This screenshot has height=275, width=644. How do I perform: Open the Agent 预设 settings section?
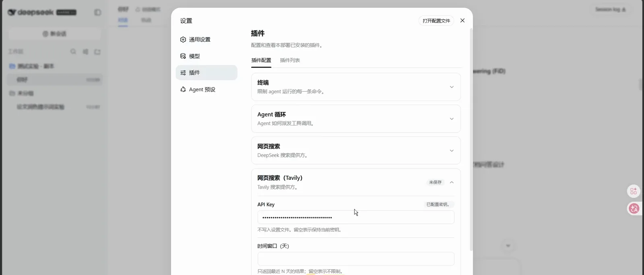(x=206, y=89)
